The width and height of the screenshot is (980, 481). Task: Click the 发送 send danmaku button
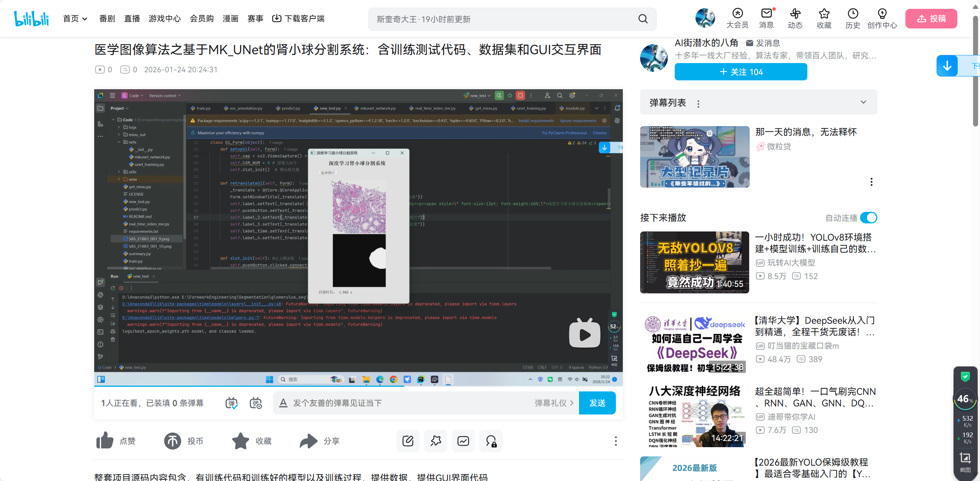[597, 403]
